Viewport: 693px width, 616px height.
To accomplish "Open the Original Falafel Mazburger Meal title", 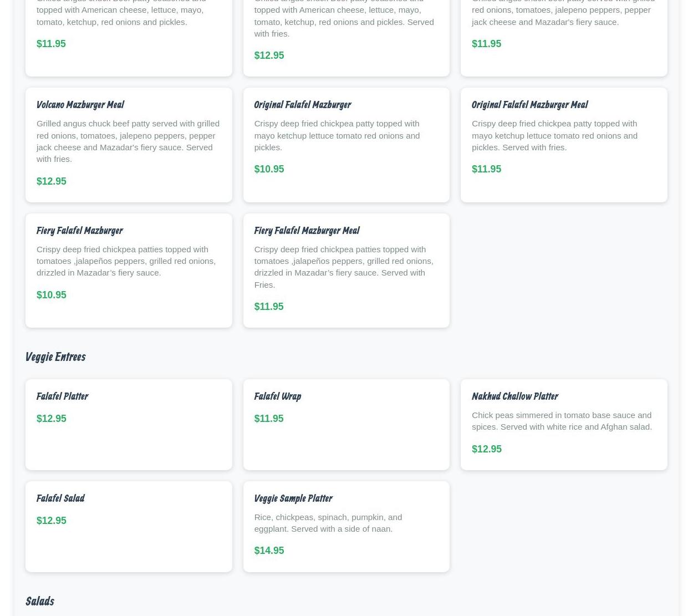I will (x=529, y=105).
